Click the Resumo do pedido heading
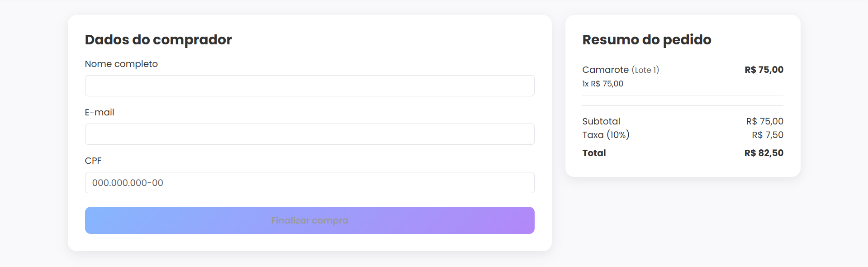This screenshot has width=868, height=267. [x=646, y=40]
